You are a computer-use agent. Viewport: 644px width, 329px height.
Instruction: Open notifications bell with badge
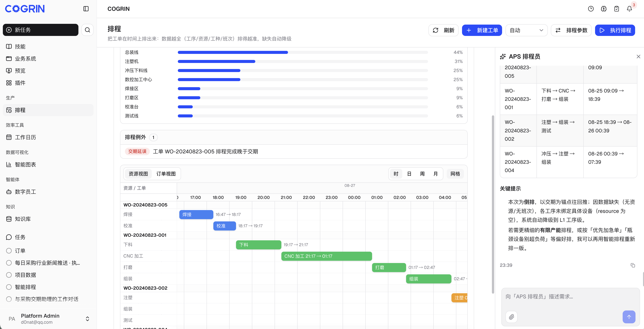point(629,9)
